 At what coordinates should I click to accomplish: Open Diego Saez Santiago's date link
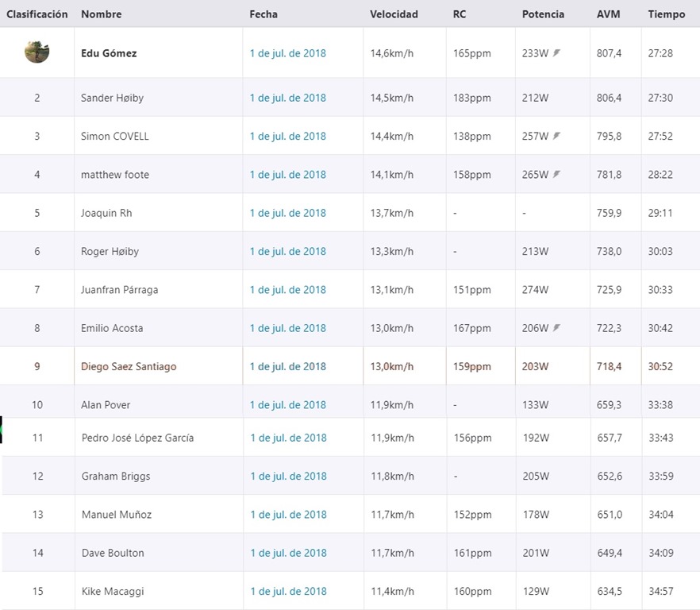(x=288, y=366)
